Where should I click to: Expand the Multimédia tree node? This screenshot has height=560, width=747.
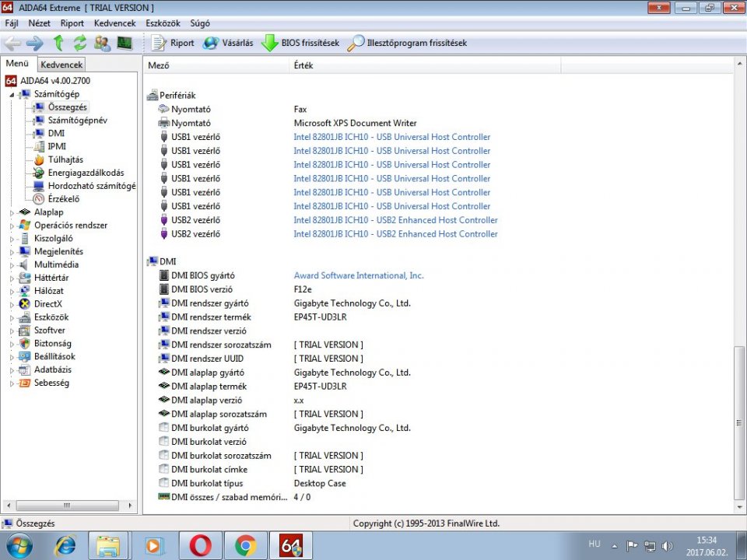(x=12, y=265)
